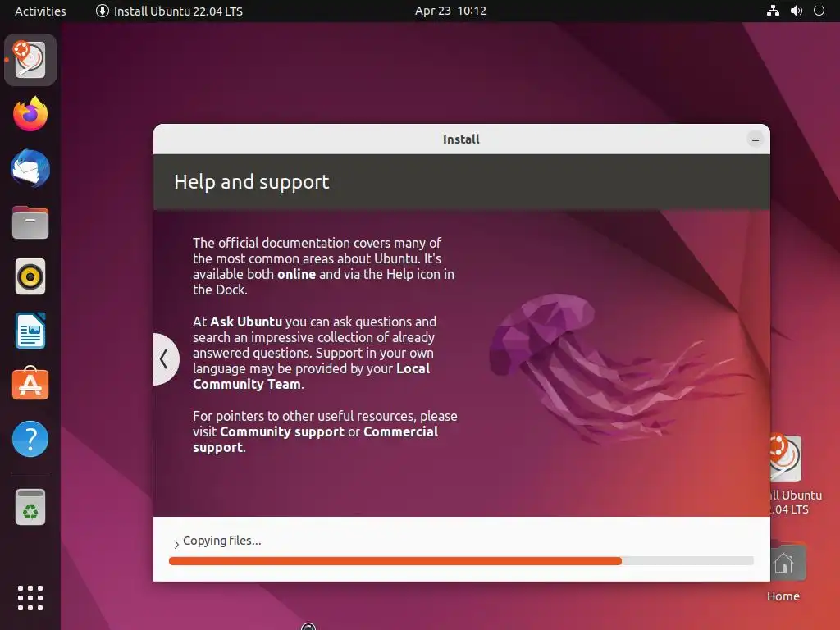The image size is (840, 630).
Task: Follow the 'Community support' link
Action: (x=282, y=431)
